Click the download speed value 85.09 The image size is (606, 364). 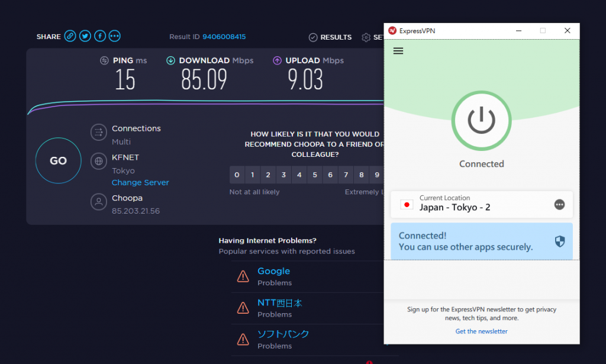pyautogui.click(x=204, y=79)
